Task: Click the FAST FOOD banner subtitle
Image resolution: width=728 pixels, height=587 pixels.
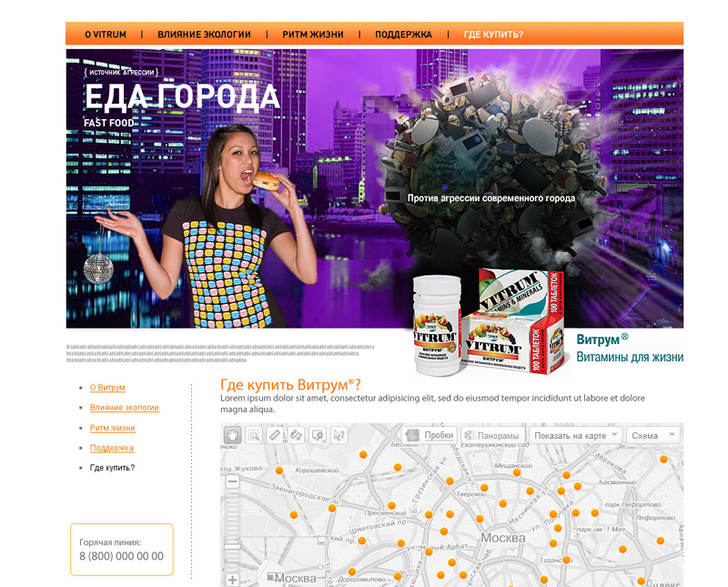Action: 108,123
